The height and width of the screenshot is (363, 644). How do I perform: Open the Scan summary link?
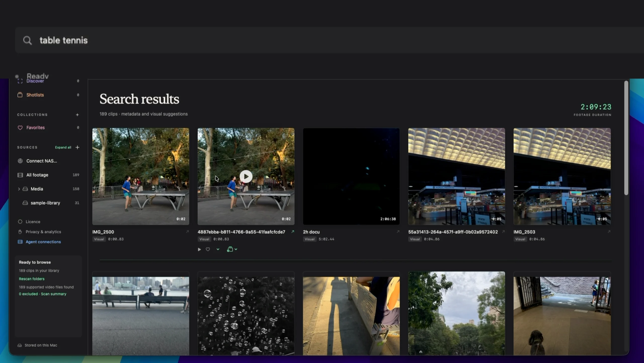pos(54,294)
